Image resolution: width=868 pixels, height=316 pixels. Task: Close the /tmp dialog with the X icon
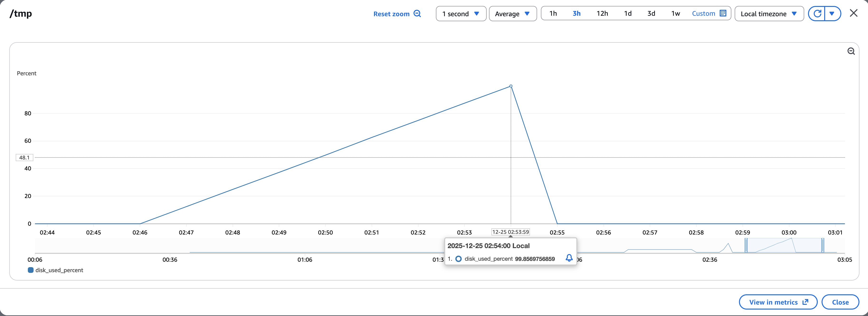pos(853,13)
